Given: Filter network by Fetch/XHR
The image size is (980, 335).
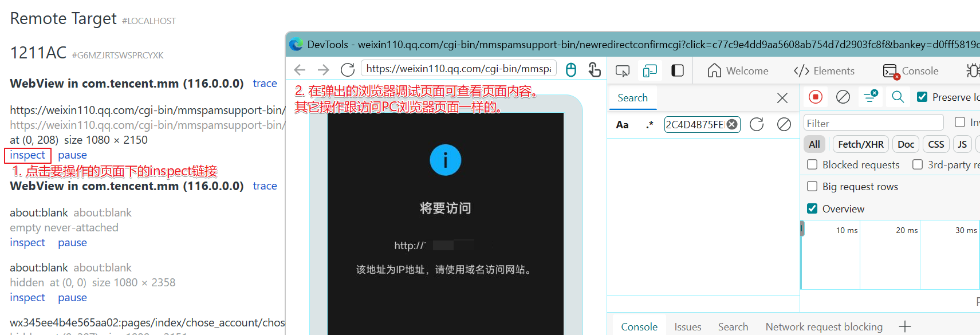Looking at the screenshot, I should (860, 144).
